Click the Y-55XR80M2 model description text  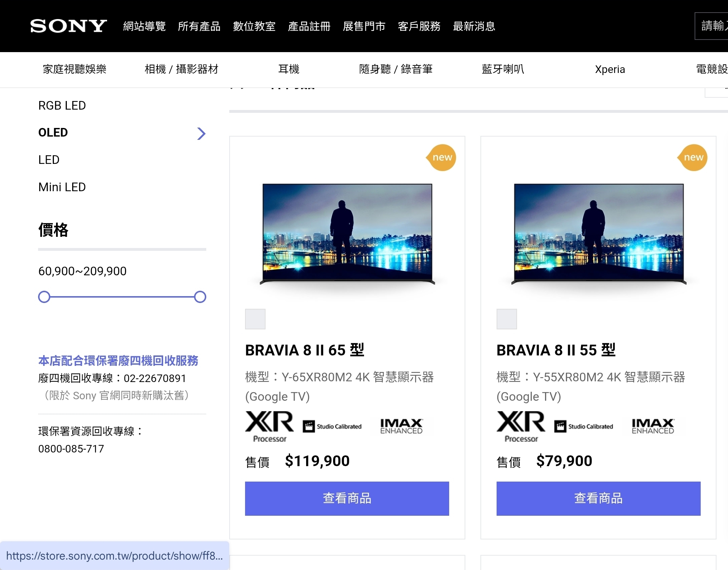click(x=591, y=387)
